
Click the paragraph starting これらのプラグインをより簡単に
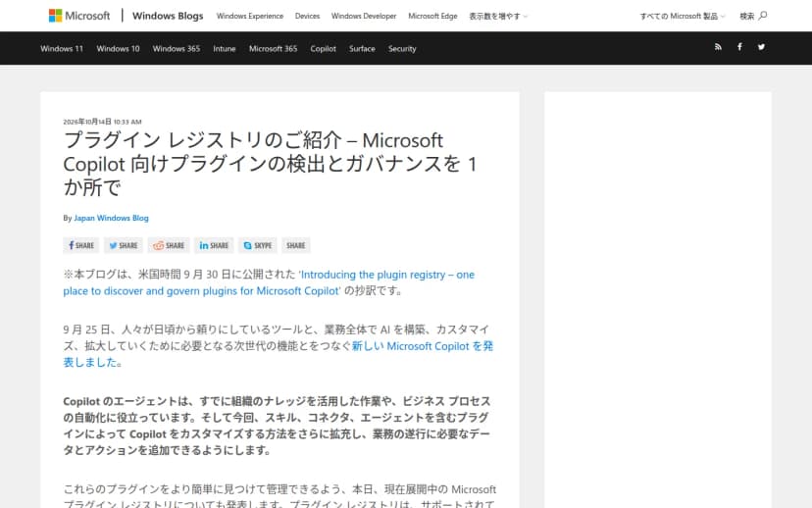[x=279, y=496]
